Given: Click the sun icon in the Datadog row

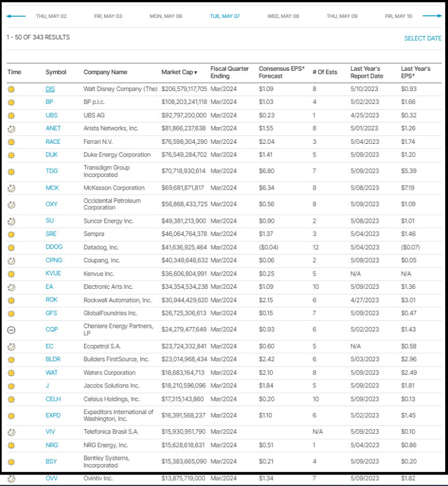Looking at the screenshot, I should (11, 248).
